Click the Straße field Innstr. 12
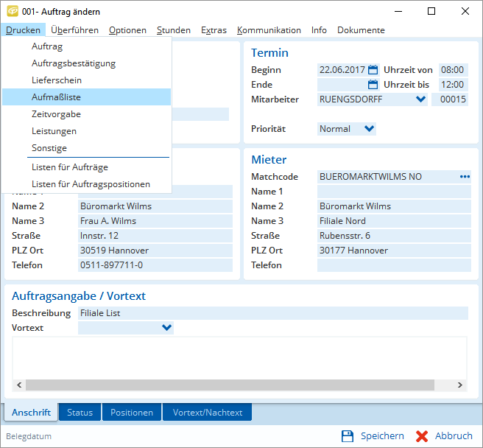The width and height of the screenshot is (483, 448). (x=155, y=236)
